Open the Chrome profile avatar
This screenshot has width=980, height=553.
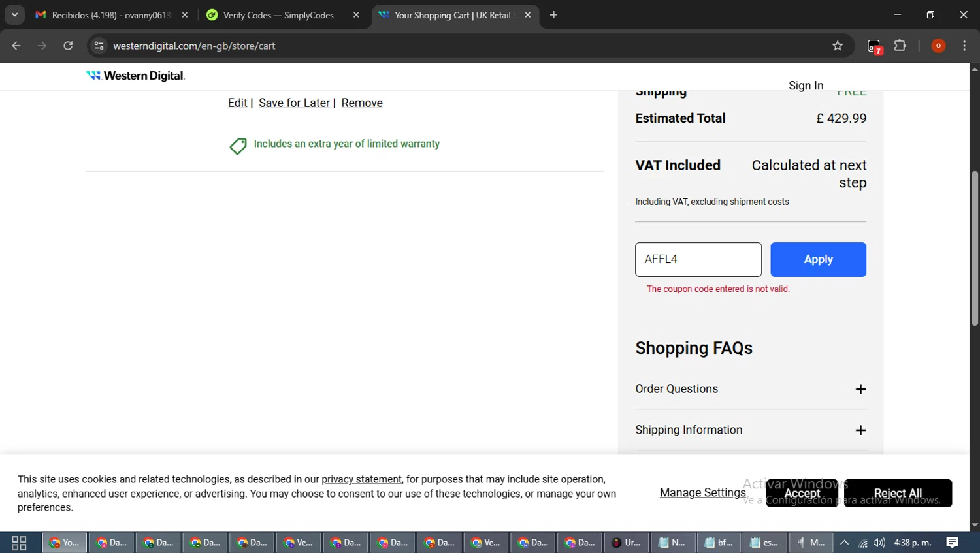pos(938,46)
